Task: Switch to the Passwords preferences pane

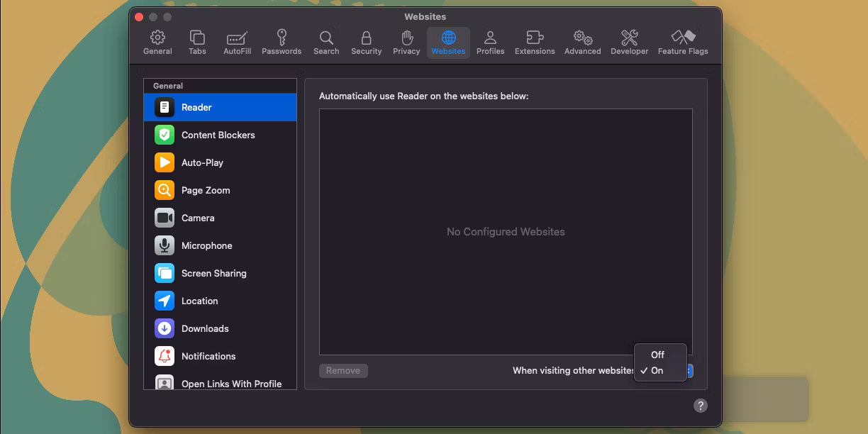Action: coord(282,40)
